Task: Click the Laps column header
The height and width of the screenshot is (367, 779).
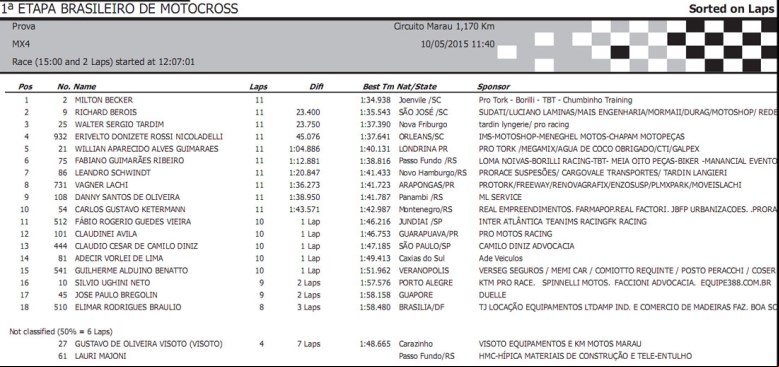Action: click(x=258, y=87)
